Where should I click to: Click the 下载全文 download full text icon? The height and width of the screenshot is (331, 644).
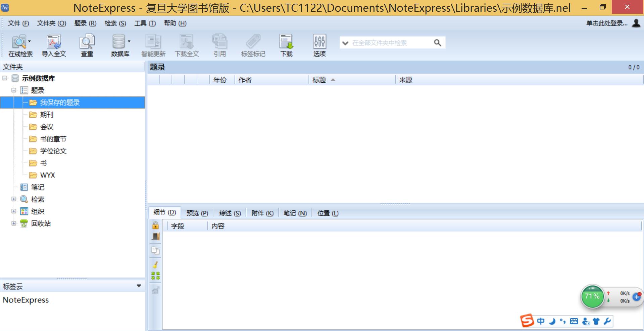(x=187, y=45)
